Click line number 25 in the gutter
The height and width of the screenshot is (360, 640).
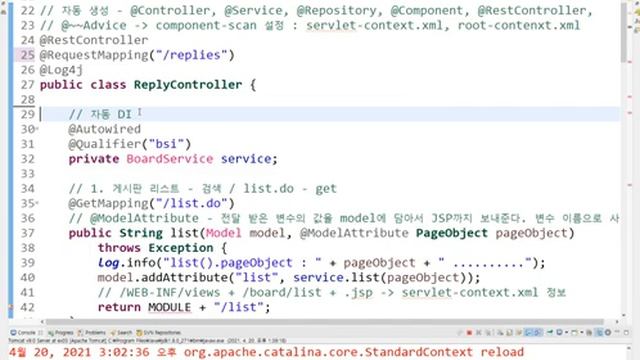coord(27,55)
